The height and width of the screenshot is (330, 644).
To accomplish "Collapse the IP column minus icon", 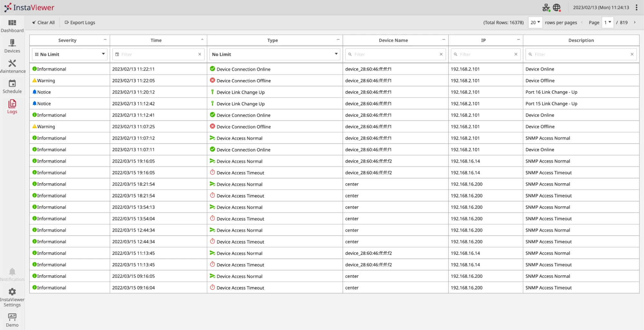I will pyautogui.click(x=518, y=40).
